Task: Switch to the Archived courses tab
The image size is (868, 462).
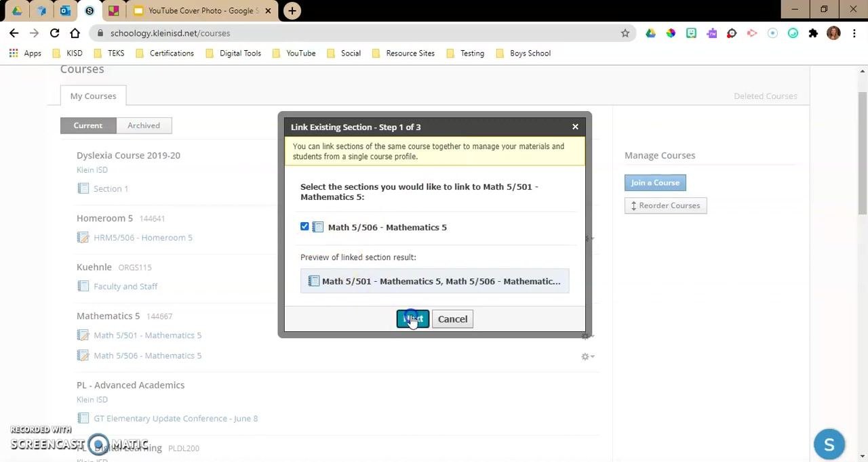Action: click(x=144, y=125)
